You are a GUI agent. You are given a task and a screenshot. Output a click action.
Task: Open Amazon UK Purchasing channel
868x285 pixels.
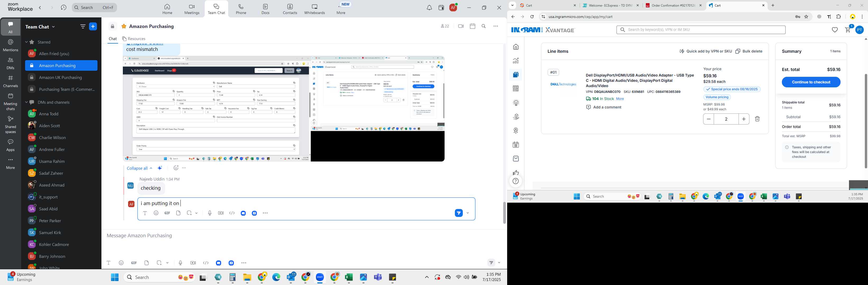[61, 77]
